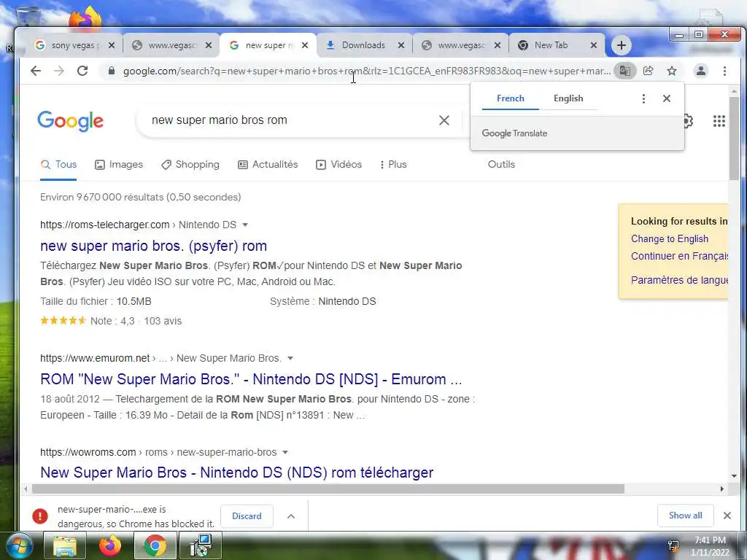Open the Shopping search filter
The image size is (747, 560).
click(190, 164)
